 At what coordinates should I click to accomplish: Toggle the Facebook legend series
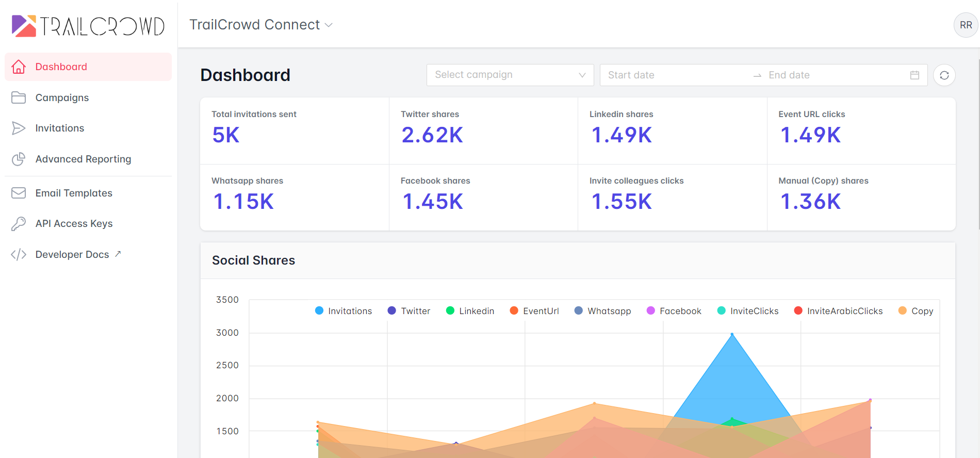(x=674, y=311)
